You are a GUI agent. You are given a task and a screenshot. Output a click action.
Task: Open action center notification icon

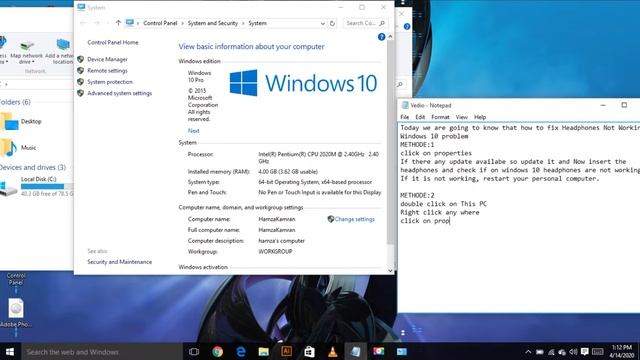(584, 351)
